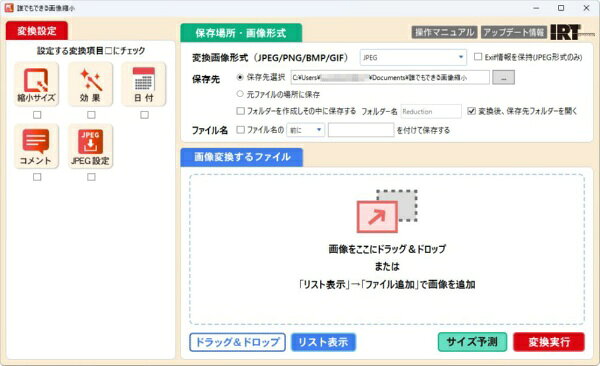
Task: Click the browse button for save path
Action: [x=503, y=78]
